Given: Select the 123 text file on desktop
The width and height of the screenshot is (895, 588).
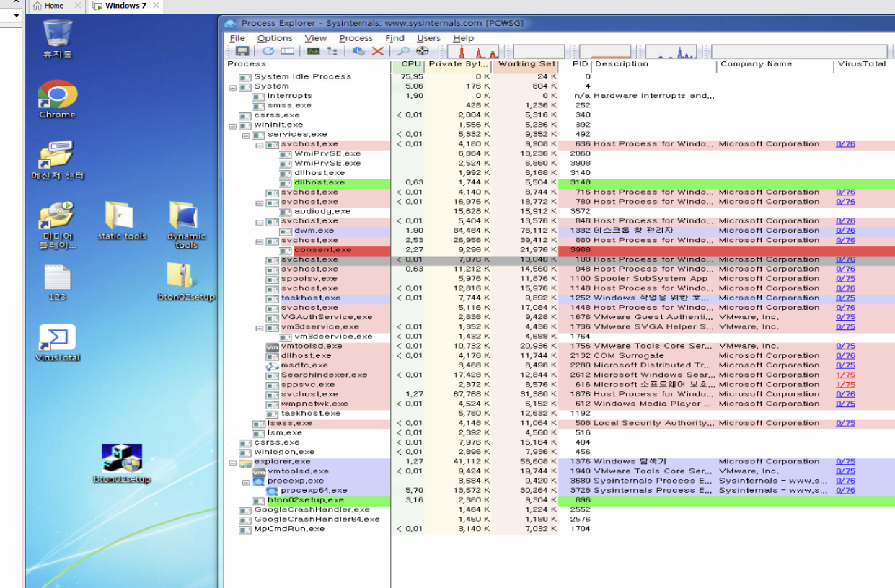Looking at the screenshot, I should point(58,282).
